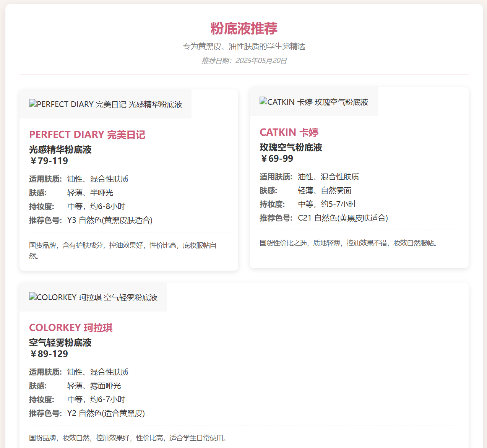Click the COLORKEY 珂拉琪 product image placeholder

[x=93, y=297]
